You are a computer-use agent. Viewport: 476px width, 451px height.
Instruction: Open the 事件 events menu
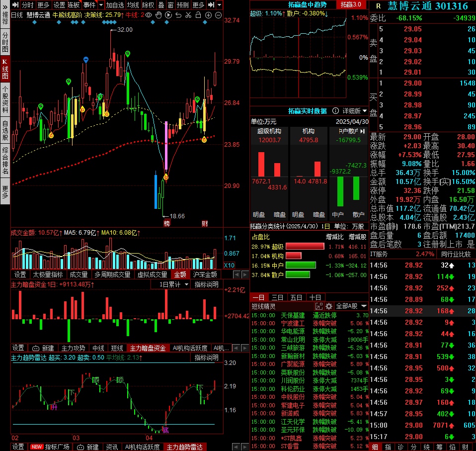[x=89, y=5]
